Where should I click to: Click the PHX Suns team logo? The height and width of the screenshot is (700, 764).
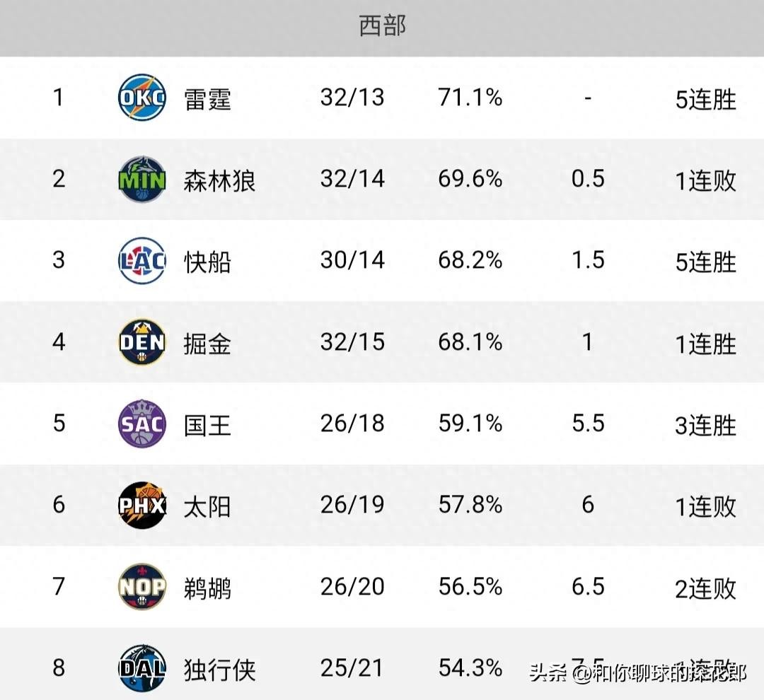coord(141,506)
